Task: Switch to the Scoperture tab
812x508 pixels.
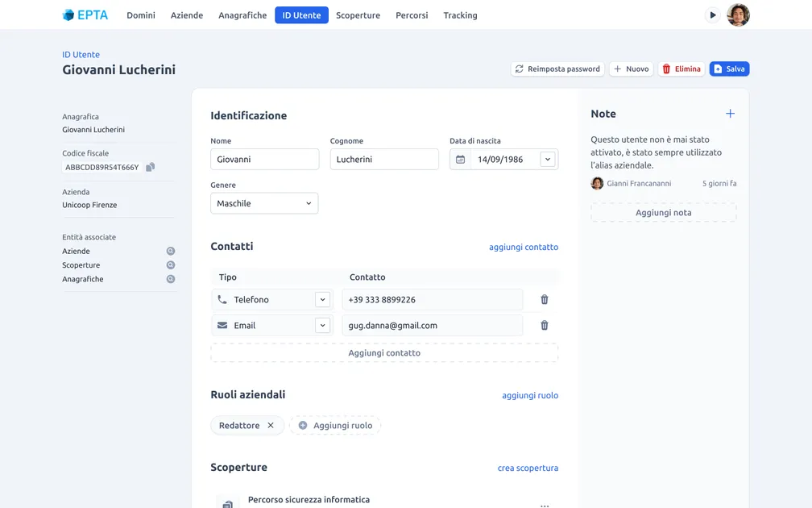Action: (x=358, y=15)
